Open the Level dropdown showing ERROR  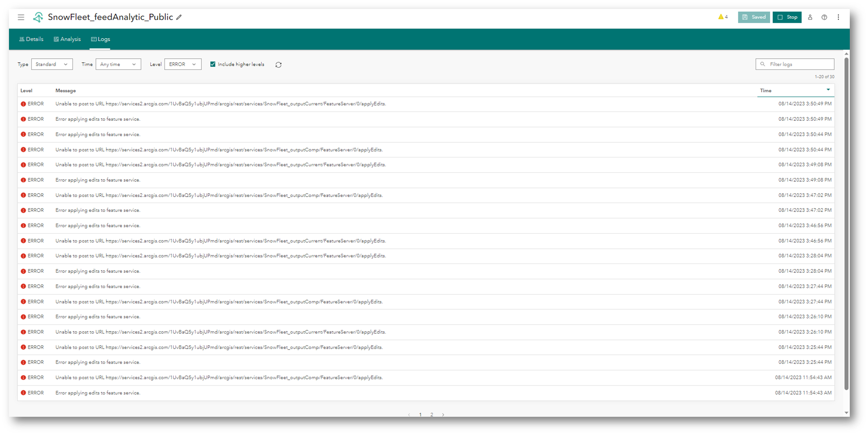click(183, 64)
